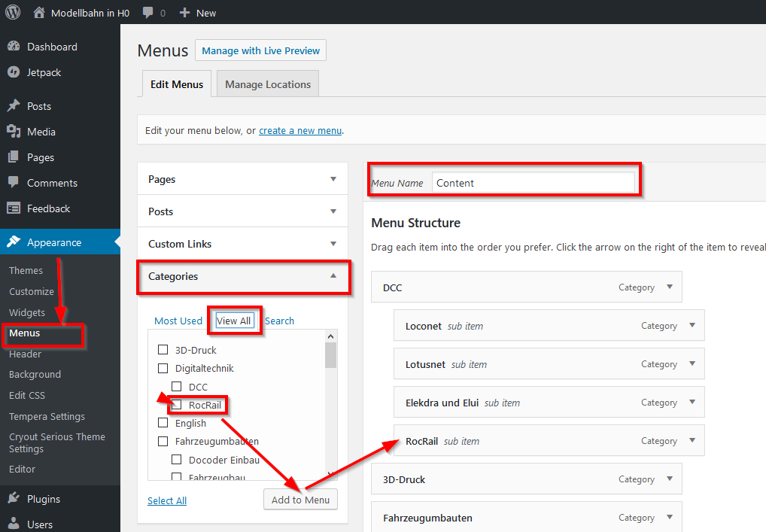Click the categories list scrollbar thumb
766x532 pixels.
click(x=331, y=355)
